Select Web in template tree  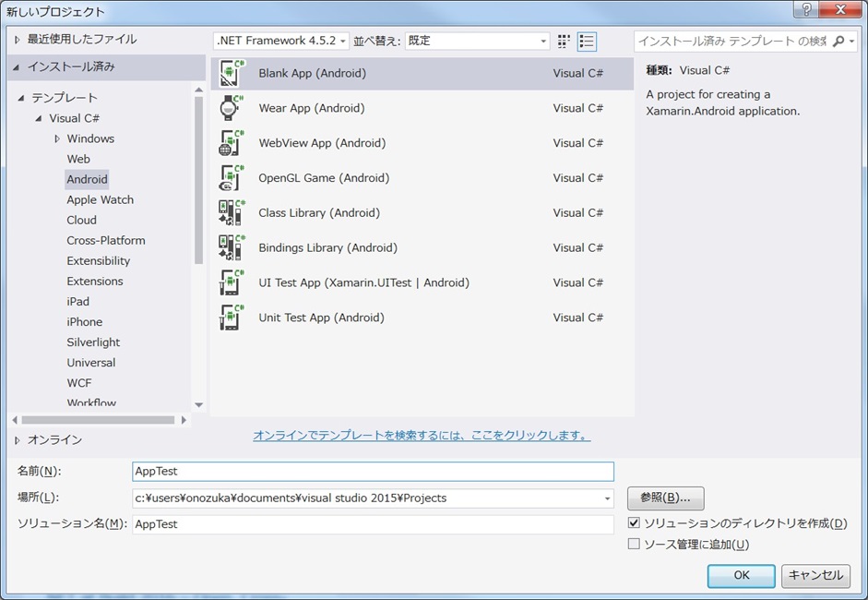click(x=78, y=159)
